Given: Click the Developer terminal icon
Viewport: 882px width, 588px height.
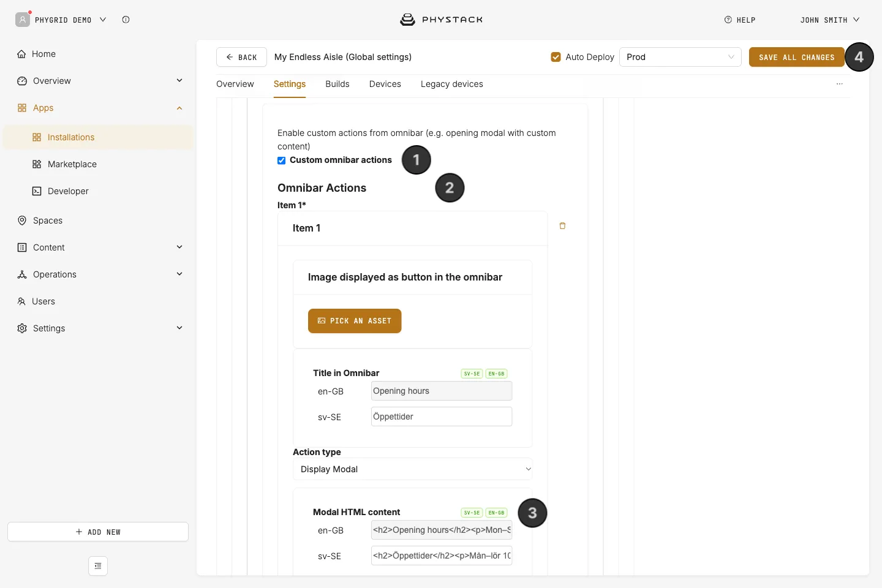Looking at the screenshot, I should 37,191.
